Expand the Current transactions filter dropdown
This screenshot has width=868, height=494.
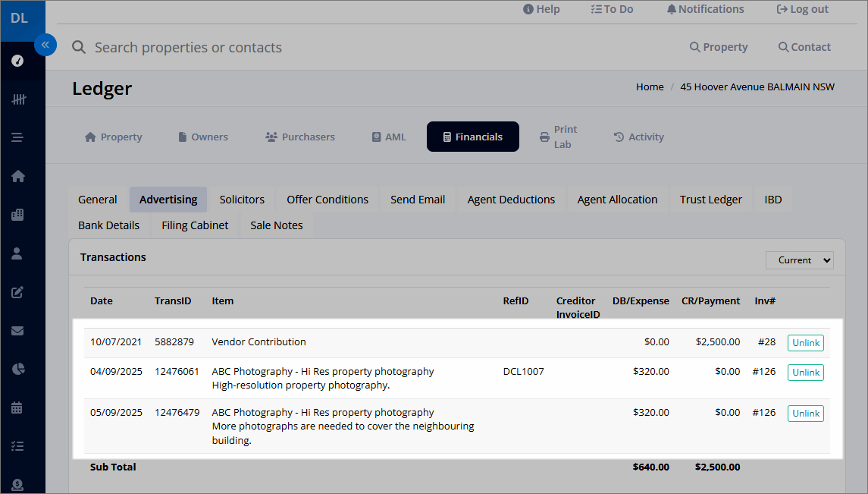coord(799,260)
